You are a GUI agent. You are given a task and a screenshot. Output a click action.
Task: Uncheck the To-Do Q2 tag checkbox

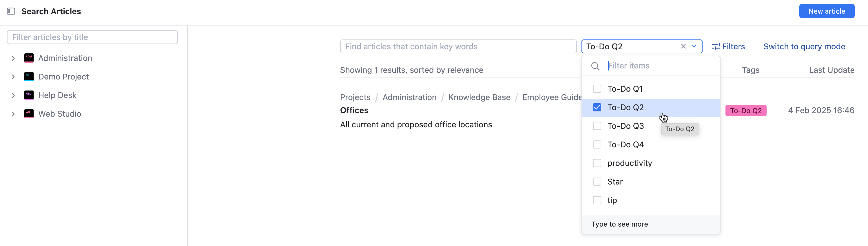pyautogui.click(x=597, y=107)
